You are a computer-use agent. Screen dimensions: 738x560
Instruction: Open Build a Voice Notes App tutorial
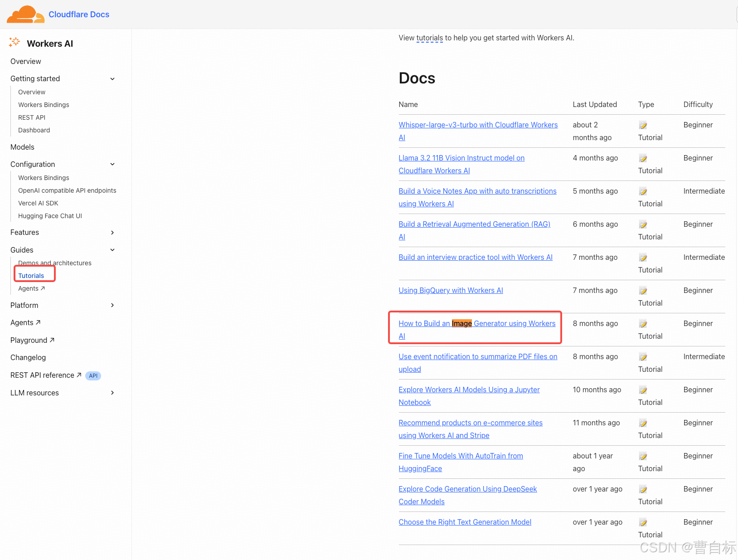point(477,197)
